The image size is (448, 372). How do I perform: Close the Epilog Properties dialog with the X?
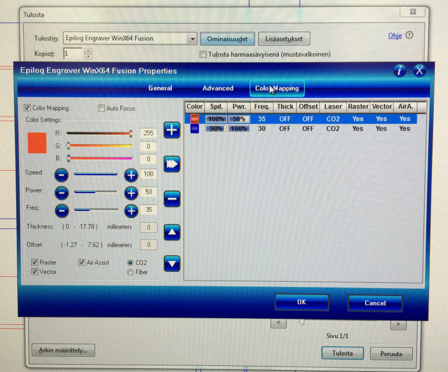pyautogui.click(x=419, y=71)
